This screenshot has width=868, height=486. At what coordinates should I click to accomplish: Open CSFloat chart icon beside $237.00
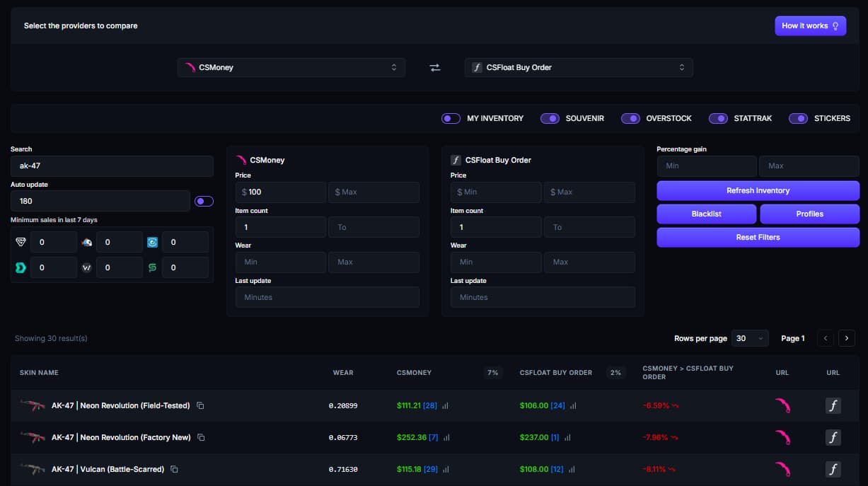(x=567, y=438)
